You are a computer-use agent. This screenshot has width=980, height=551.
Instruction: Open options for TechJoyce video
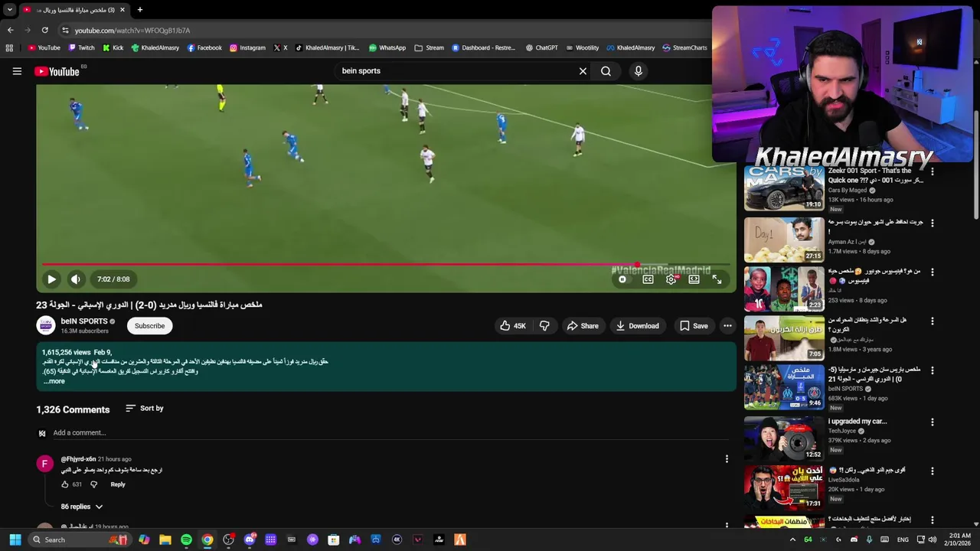(932, 422)
